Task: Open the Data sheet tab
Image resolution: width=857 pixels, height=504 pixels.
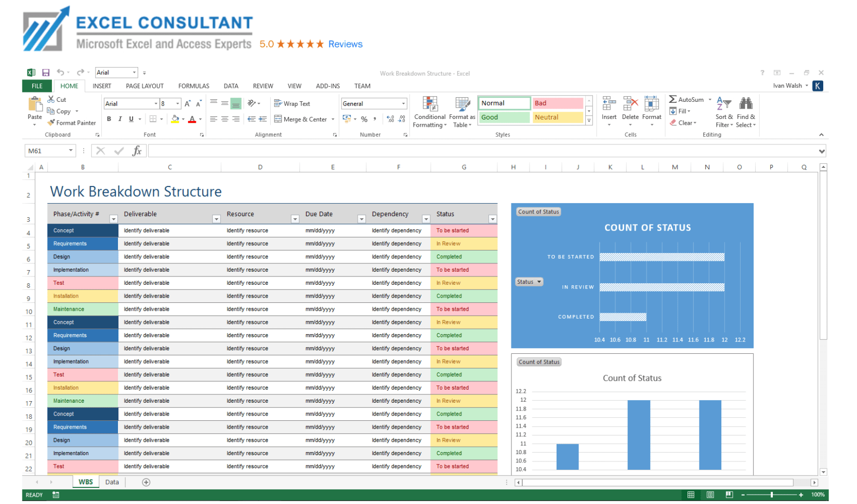Action: (112, 482)
